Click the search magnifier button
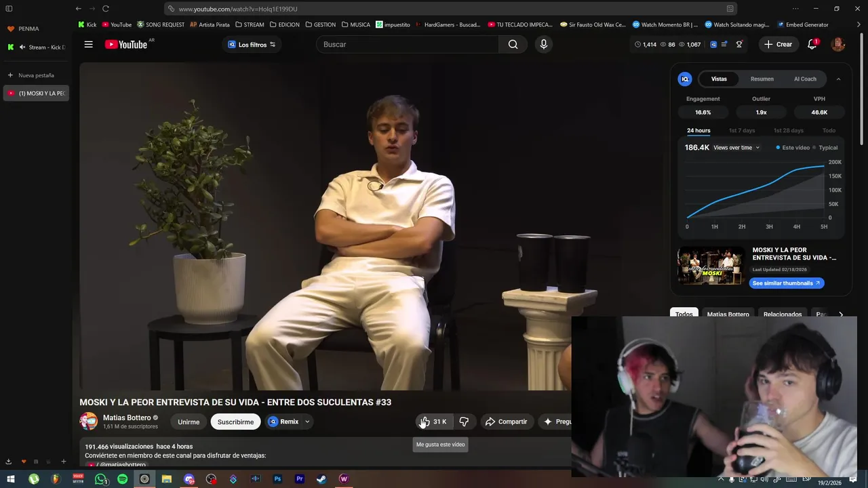 [x=513, y=44]
